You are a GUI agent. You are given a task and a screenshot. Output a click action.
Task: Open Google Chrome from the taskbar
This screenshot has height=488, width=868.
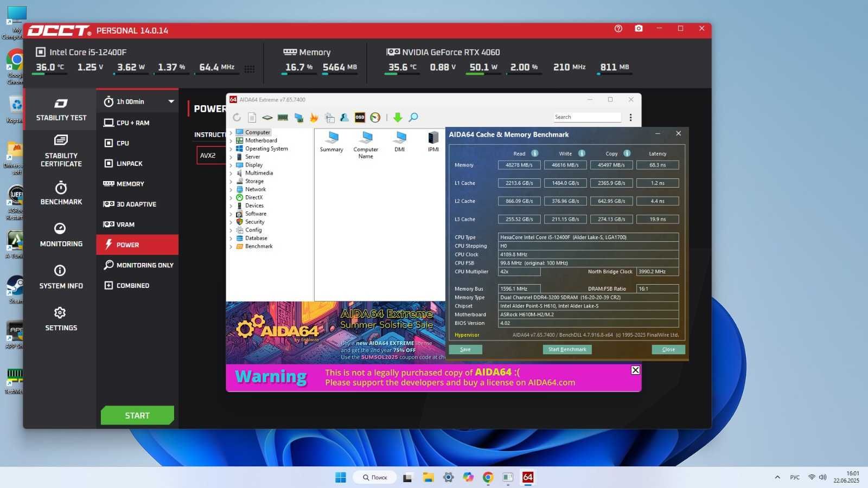(x=488, y=477)
